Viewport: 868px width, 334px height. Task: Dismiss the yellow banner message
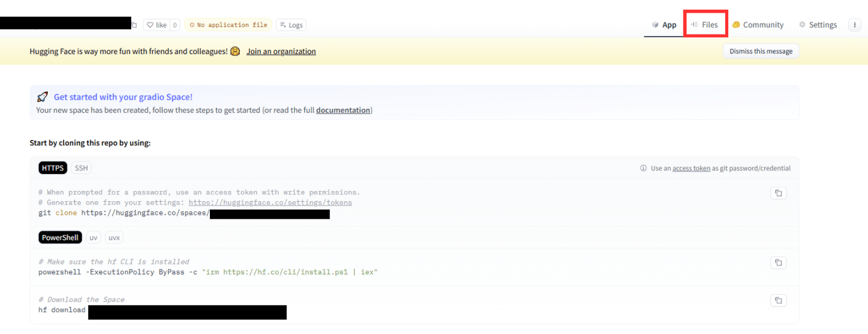[760, 51]
